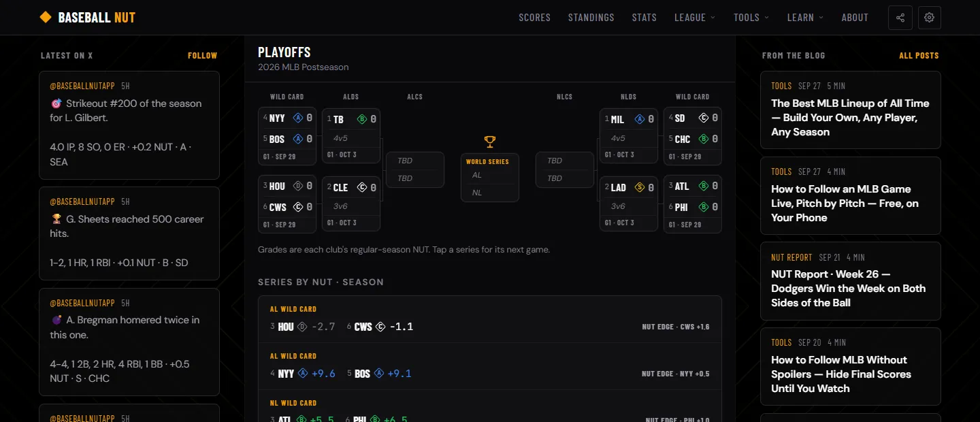Screen dimensions: 980x422
Task: Click the orange diamond Baseball Nut logo
Action: [46, 17]
